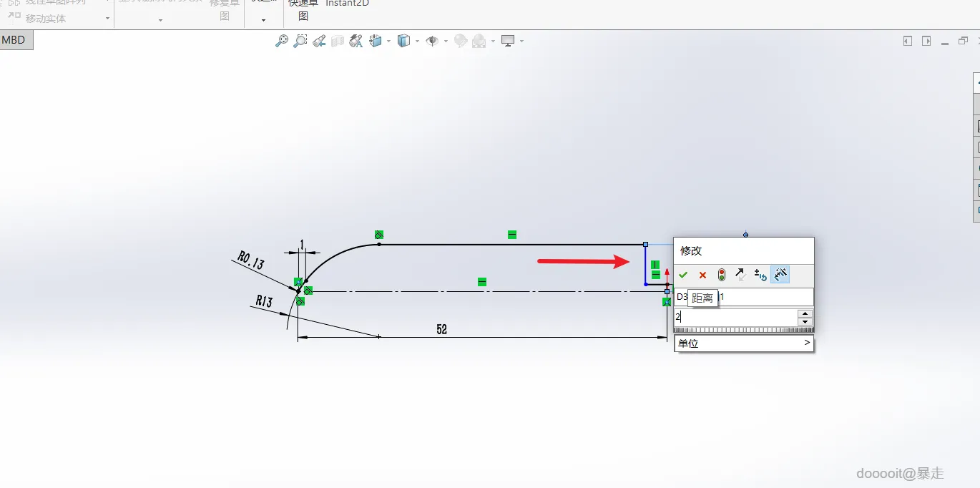Click the thumbwheel below the value field

tap(743, 330)
